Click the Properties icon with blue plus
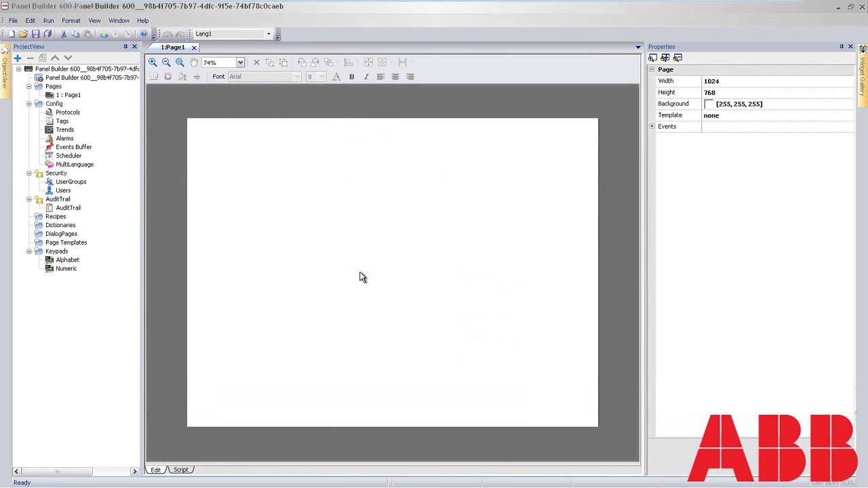 click(665, 58)
